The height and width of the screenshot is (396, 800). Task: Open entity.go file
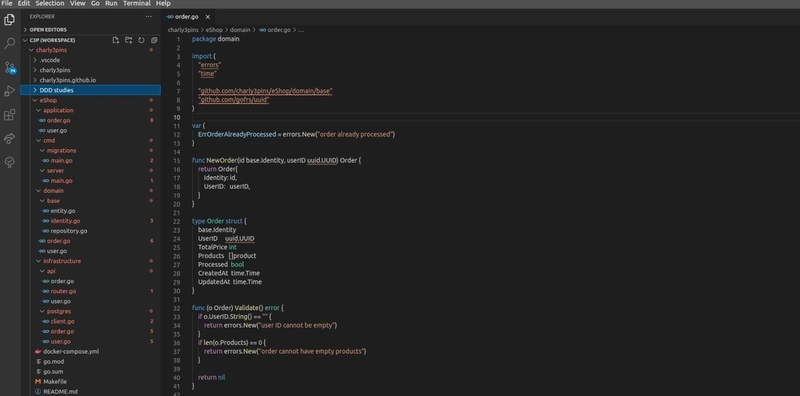click(x=90, y=211)
